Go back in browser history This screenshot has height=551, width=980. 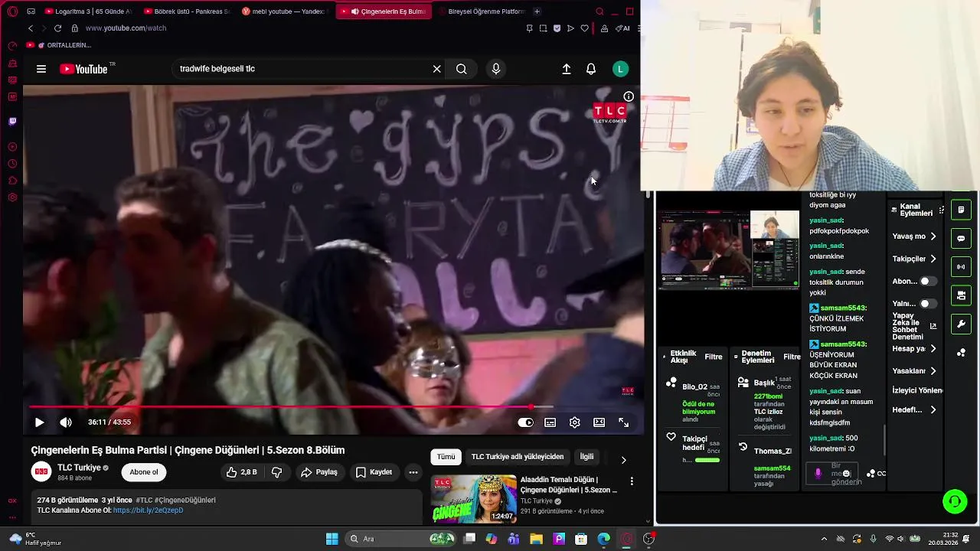31,28
